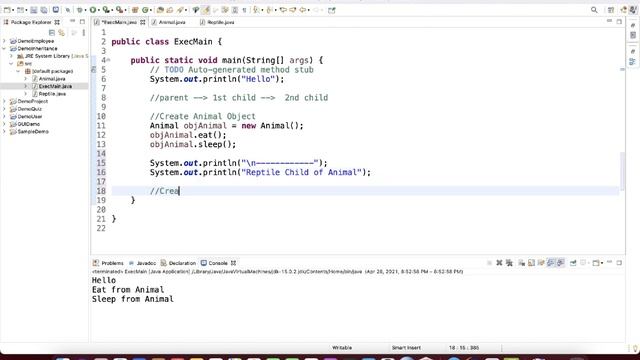Toggle Pin Console button
640x360 pixels.
(573, 263)
